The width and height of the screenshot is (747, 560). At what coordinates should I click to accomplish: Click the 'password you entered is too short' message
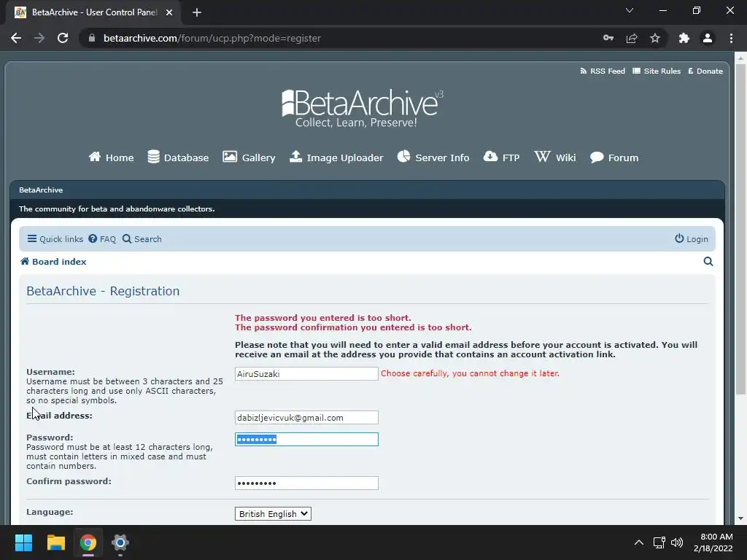[323, 318]
